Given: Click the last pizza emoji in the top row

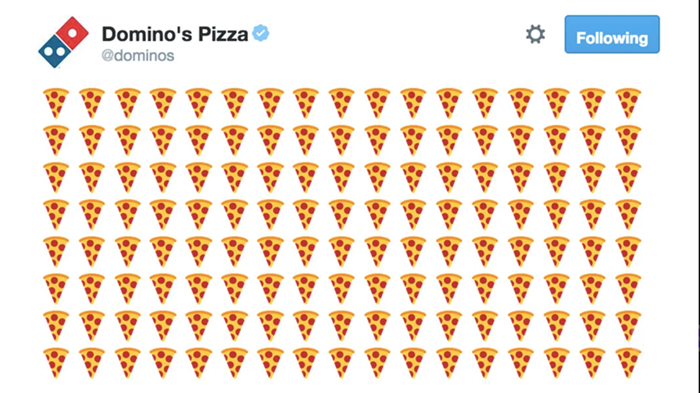Looking at the screenshot, I should [628, 103].
